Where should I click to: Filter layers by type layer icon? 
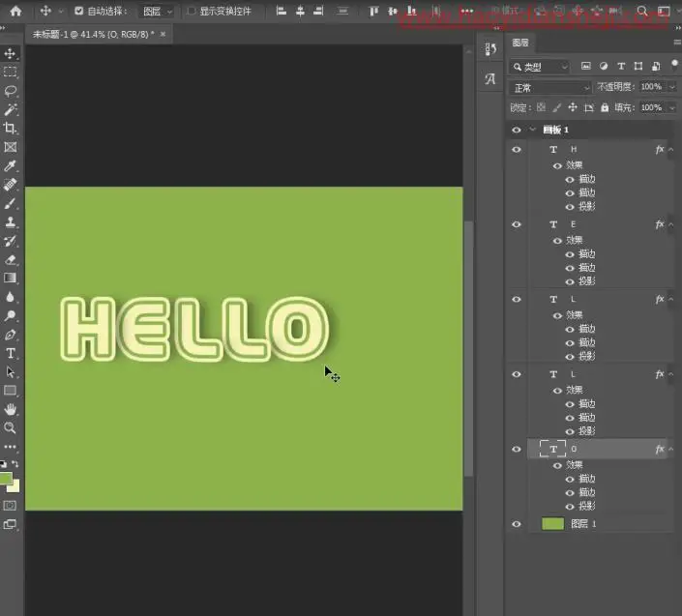(x=621, y=66)
